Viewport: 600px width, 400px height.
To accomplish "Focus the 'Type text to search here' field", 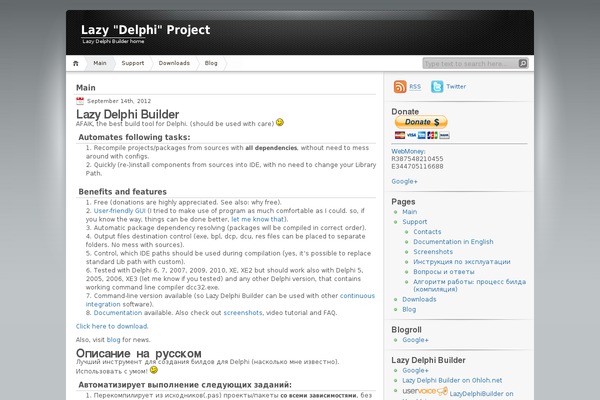I will click(470, 64).
